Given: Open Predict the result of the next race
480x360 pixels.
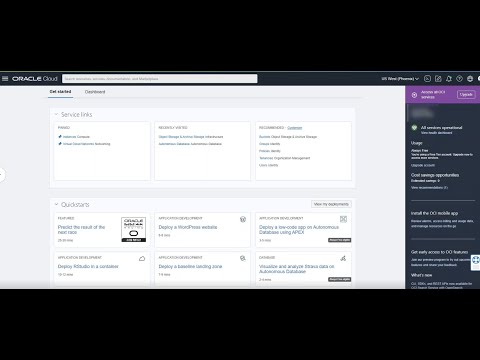Looking at the screenshot, I should [81, 229].
